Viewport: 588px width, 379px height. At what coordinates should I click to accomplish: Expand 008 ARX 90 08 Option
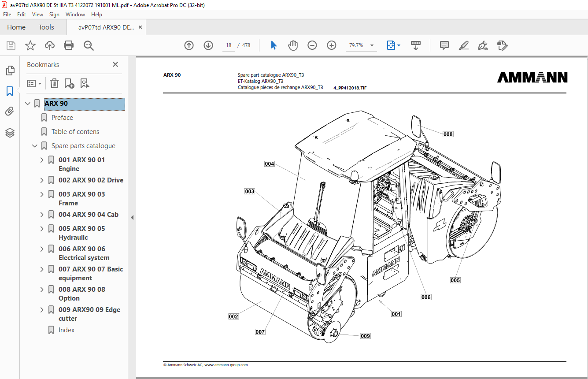tap(42, 290)
